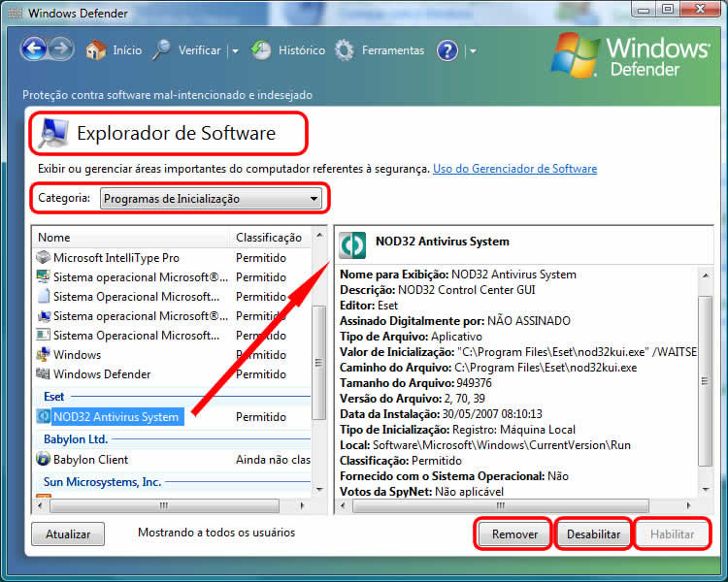The width and height of the screenshot is (728, 582).
Task: Click the Eset group header
Action: [x=53, y=397]
